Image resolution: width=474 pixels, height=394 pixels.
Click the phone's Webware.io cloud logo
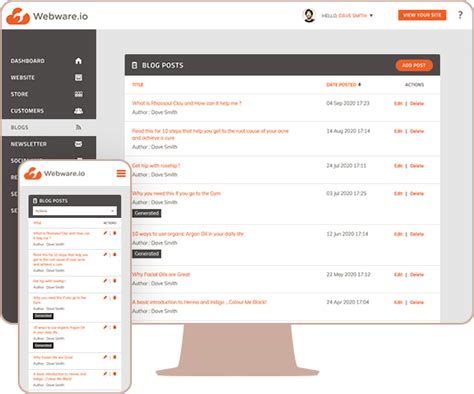pos(33,174)
